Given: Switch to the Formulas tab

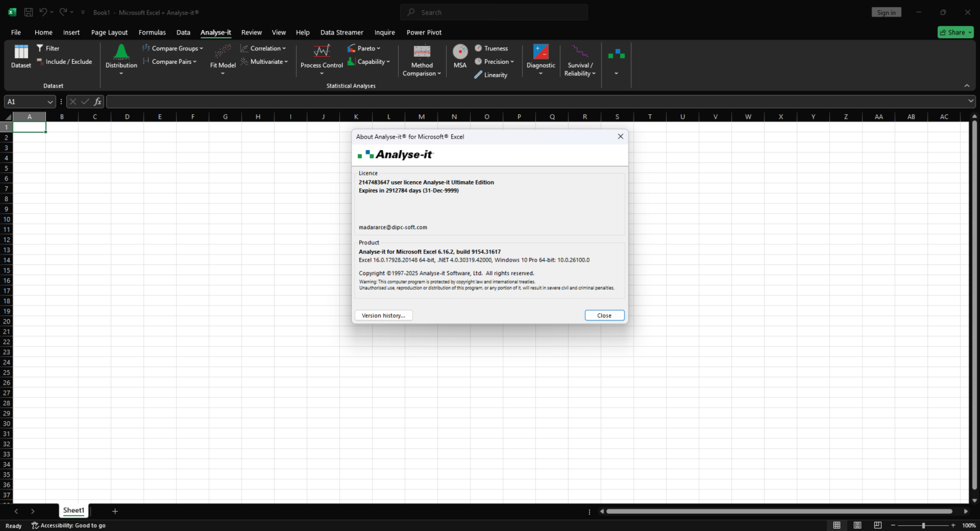Looking at the screenshot, I should click(x=152, y=33).
